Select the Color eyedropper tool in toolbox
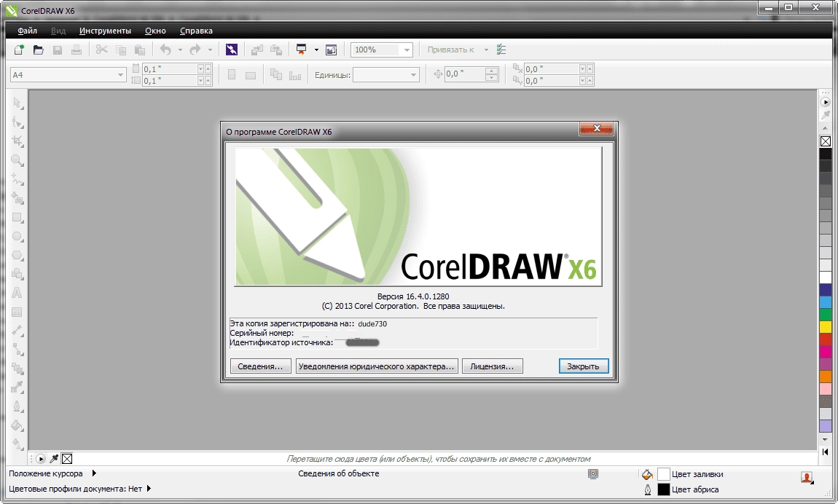Screen dimensions: 838x504 coord(17,387)
